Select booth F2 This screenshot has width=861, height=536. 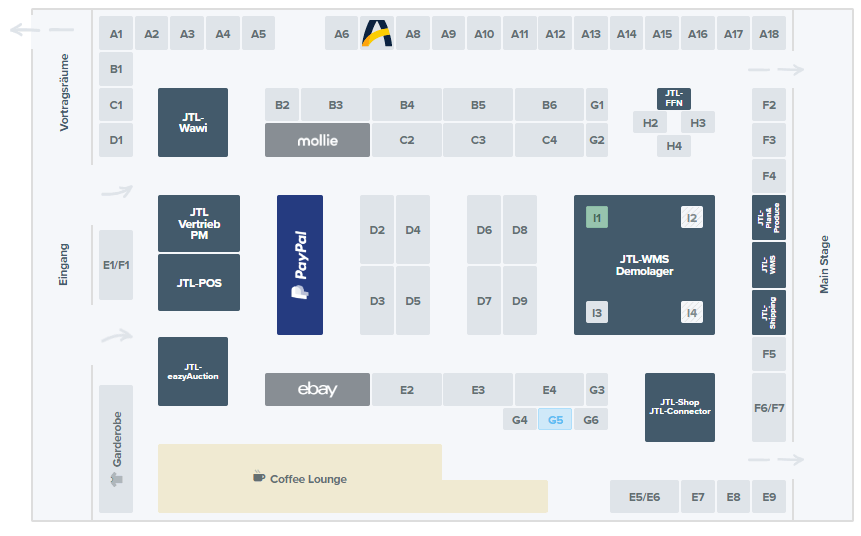pos(769,104)
